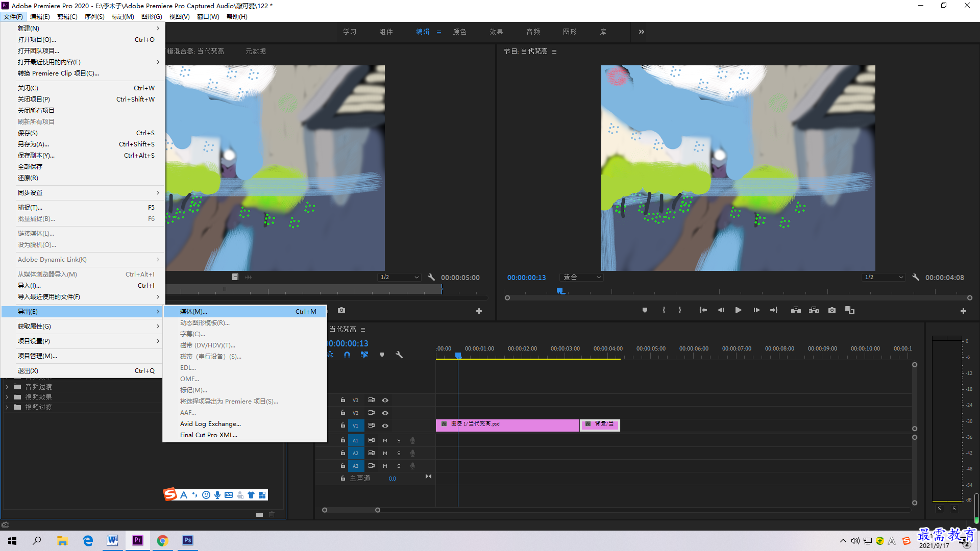Open Premiere Pro in the taskbar

coord(138,540)
